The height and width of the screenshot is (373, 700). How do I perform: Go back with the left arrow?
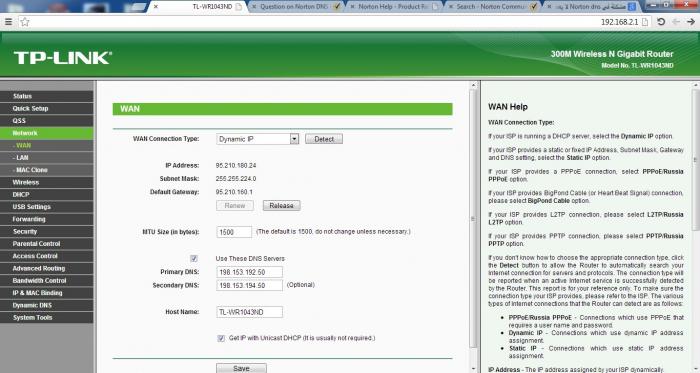coord(676,22)
